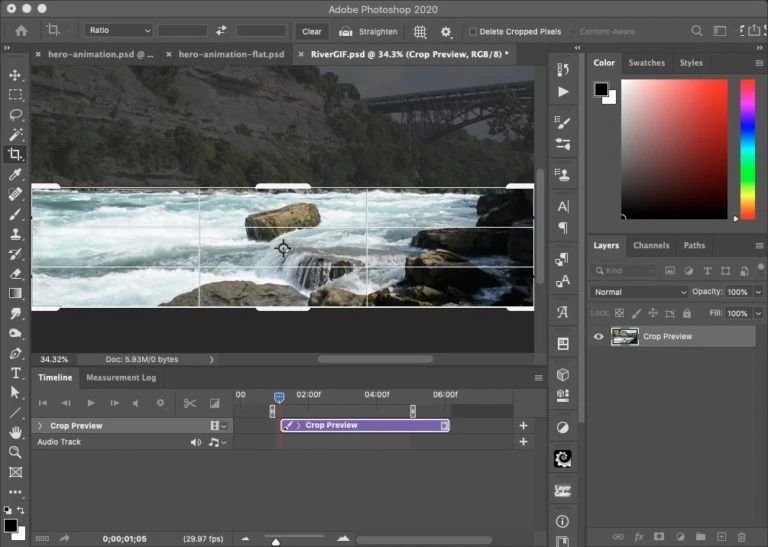Click the rainbow hue slider strip
This screenshot has height=547, width=768.
click(x=747, y=148)
